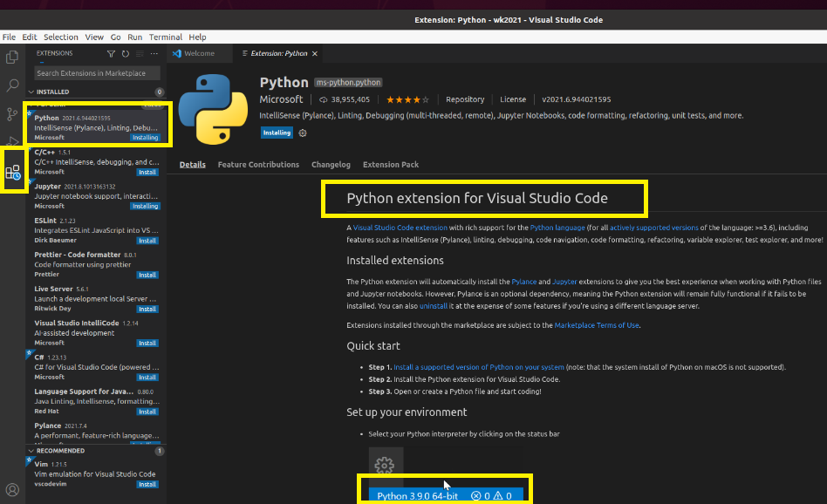Screen dimensions: 827x504
Task: Click the Microsoft publisher name
Action: (281, 99)
